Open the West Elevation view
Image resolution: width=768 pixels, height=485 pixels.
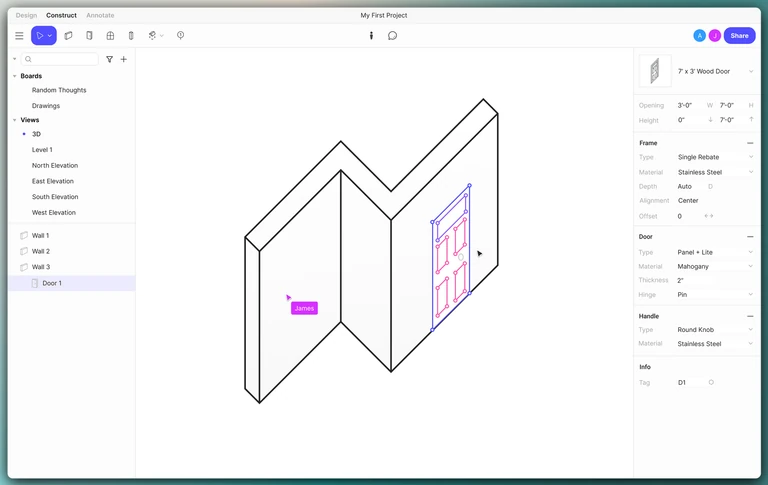pyautogui.click(x=54, y=213)
